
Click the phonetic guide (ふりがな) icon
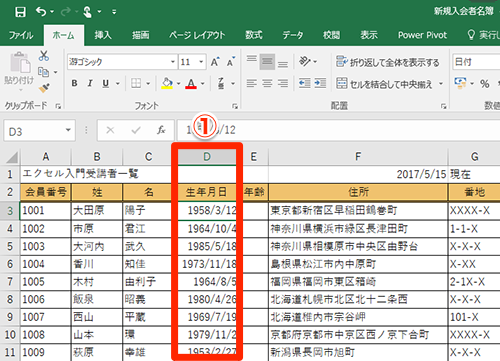tap(222, 83)
